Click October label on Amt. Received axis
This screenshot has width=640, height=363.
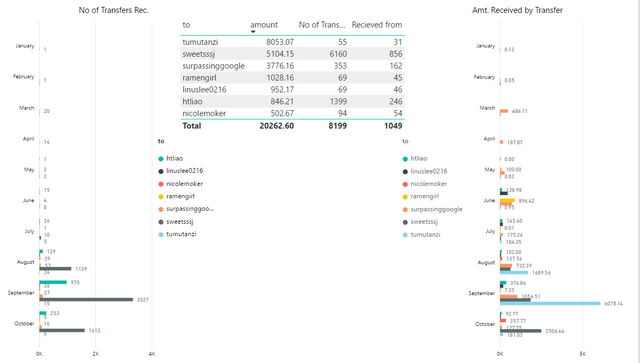click(x=485, y=324)
